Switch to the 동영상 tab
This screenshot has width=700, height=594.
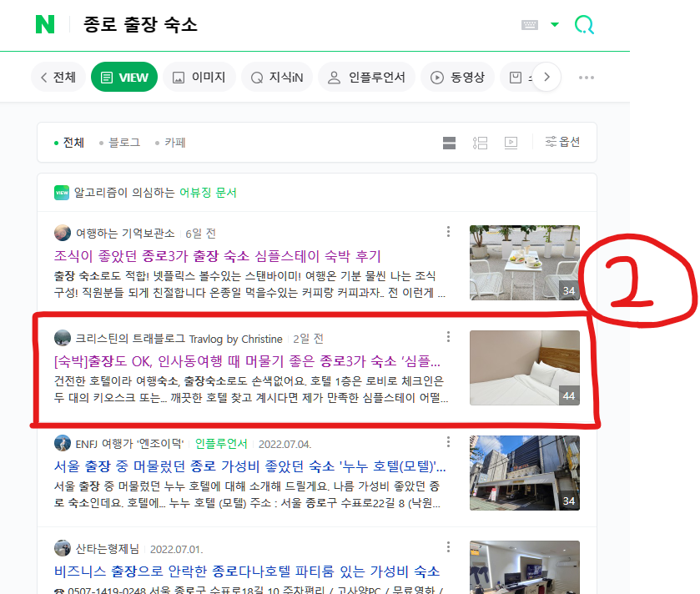tap(457, 78)
